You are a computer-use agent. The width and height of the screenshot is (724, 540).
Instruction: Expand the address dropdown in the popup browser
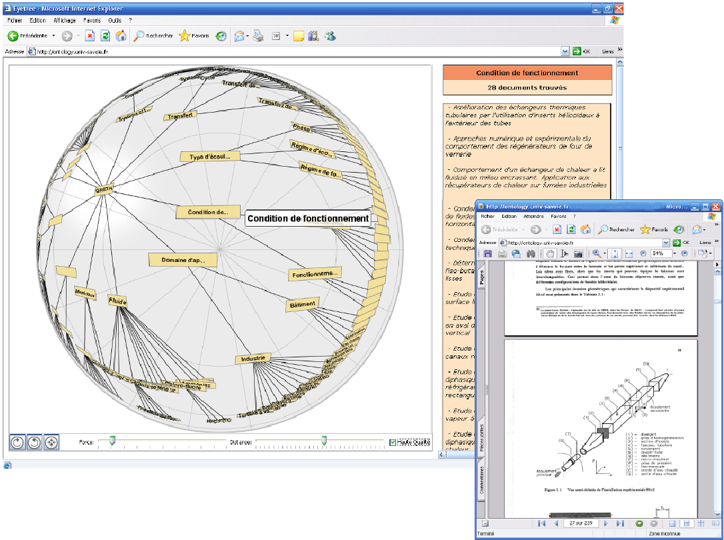[665, 242]
